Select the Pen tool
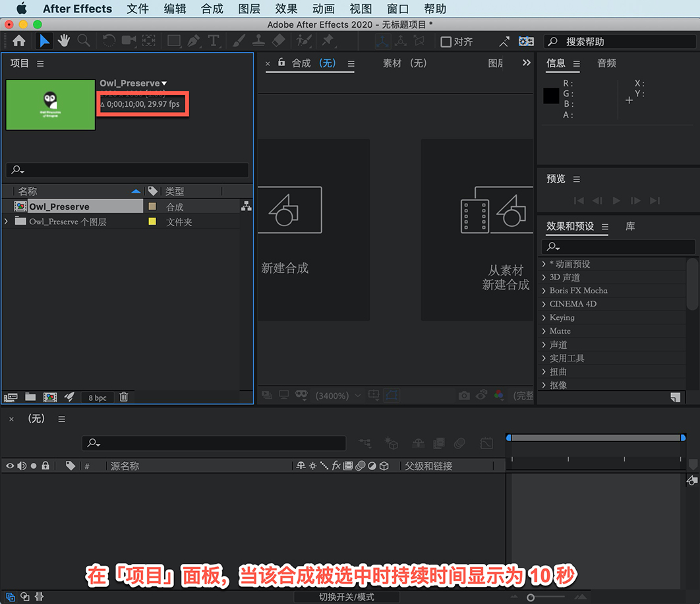This screenshot has width=700, height=604. tap(194, 41)
